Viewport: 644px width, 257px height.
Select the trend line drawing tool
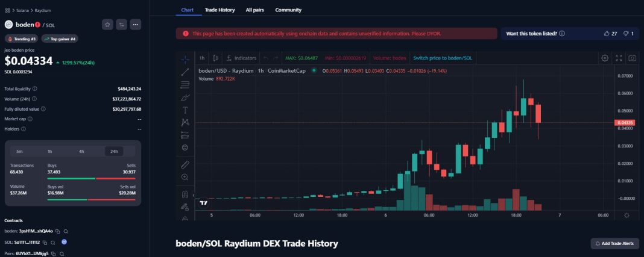(185, 72)
